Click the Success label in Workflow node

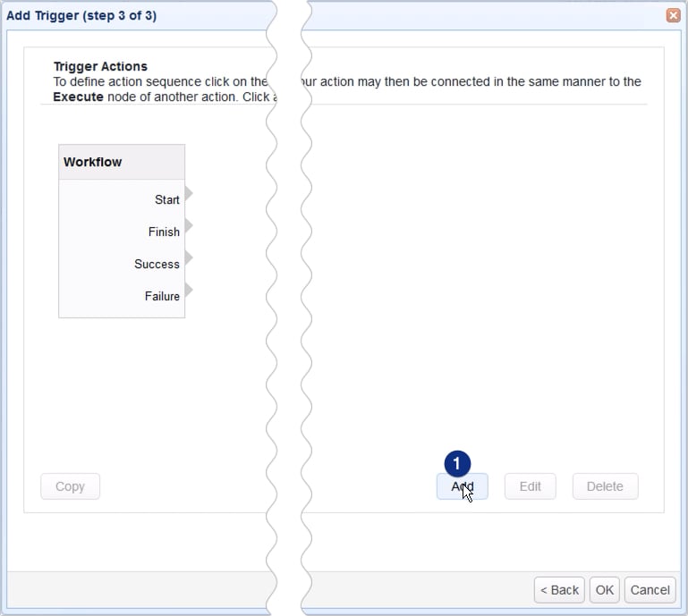coord(157,264)
